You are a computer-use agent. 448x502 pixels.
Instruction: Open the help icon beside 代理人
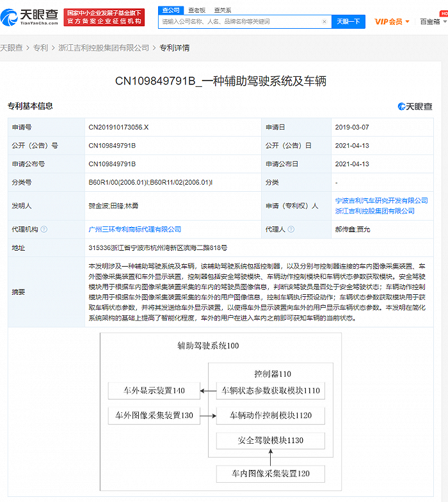[291, 229]
